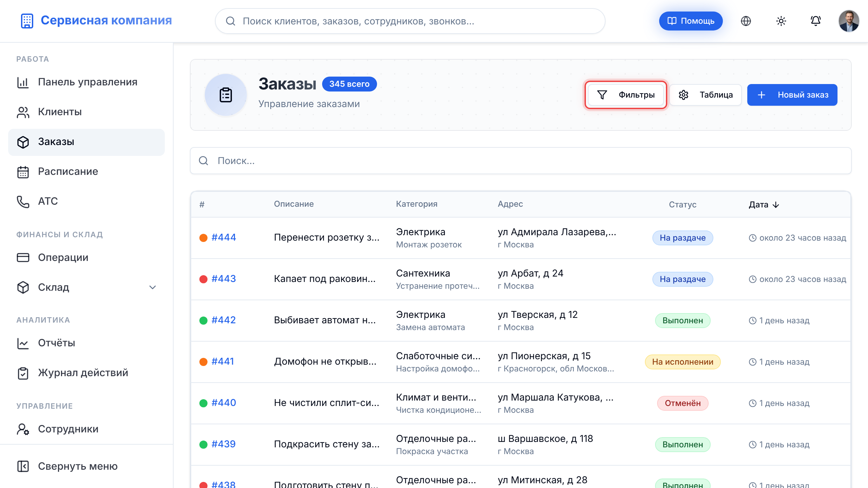This screenshot has height=488, width=868.
Task: Click the building logo icon
Action: click(27, 21)
